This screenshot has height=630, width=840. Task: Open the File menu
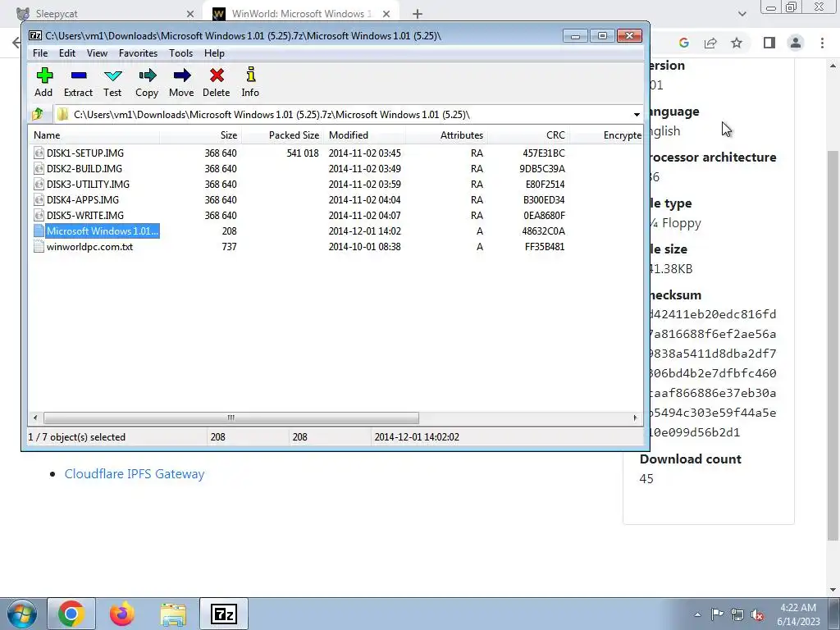click(40, 53)
